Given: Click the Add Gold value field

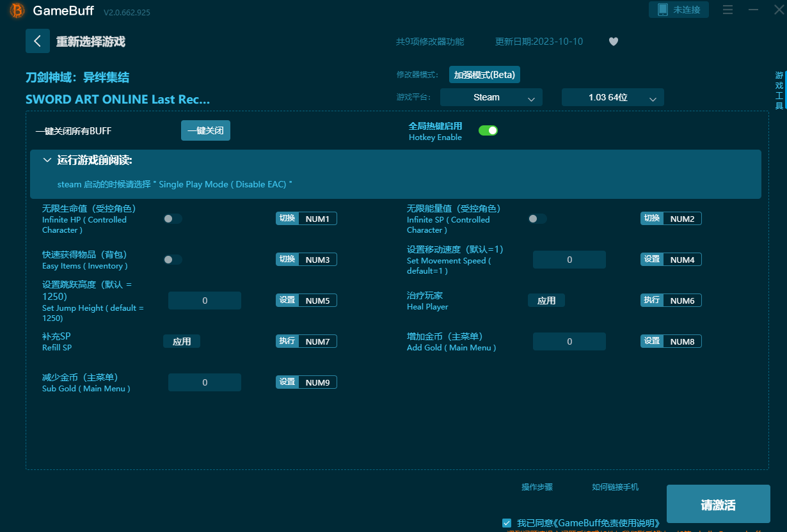Looking at the screenshot, I should click(x=569, y=341).
